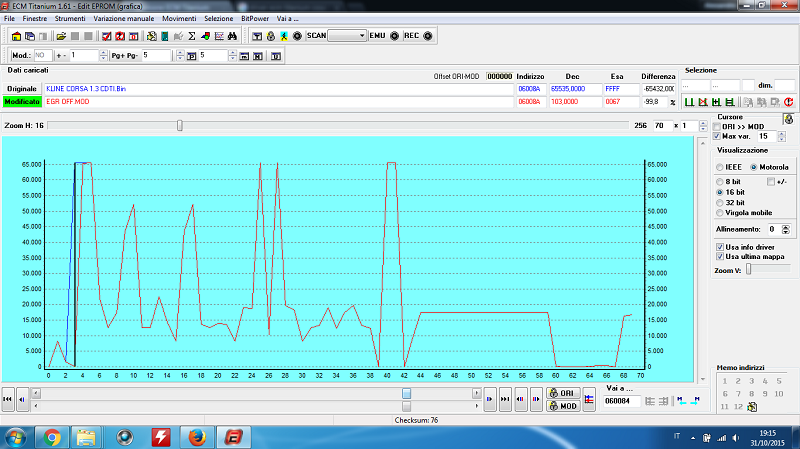The width and height of the screenshot is (800, 449).
Task: Uncheck Usa ultima mappa
Action: [720, 257]
